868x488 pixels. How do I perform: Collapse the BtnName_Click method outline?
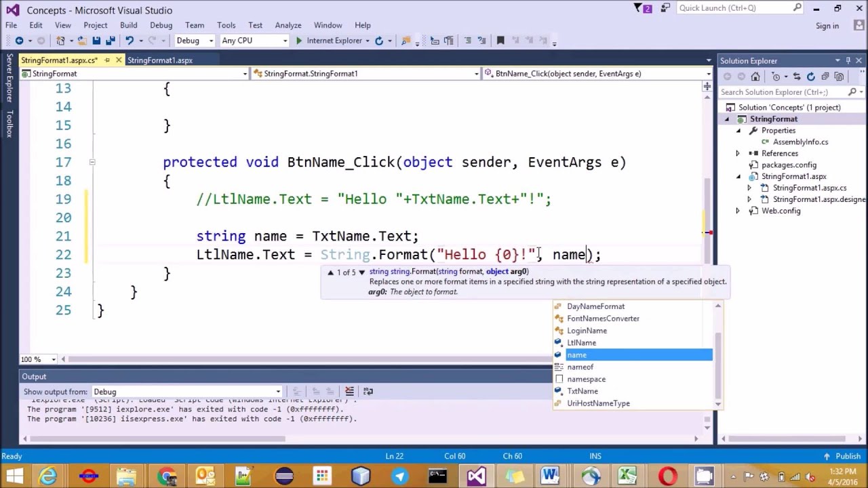tap(92, 162)
